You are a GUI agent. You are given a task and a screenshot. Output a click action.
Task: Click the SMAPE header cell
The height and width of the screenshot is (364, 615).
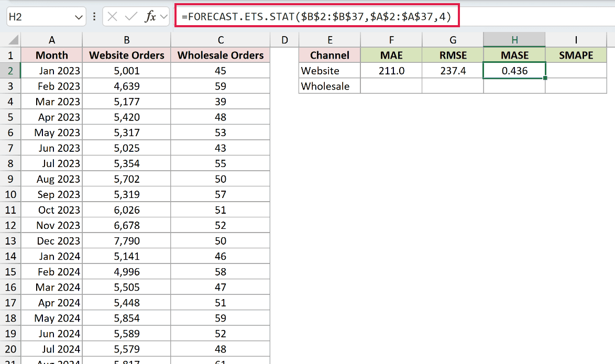pyautogui.click(x=576, y=56)
